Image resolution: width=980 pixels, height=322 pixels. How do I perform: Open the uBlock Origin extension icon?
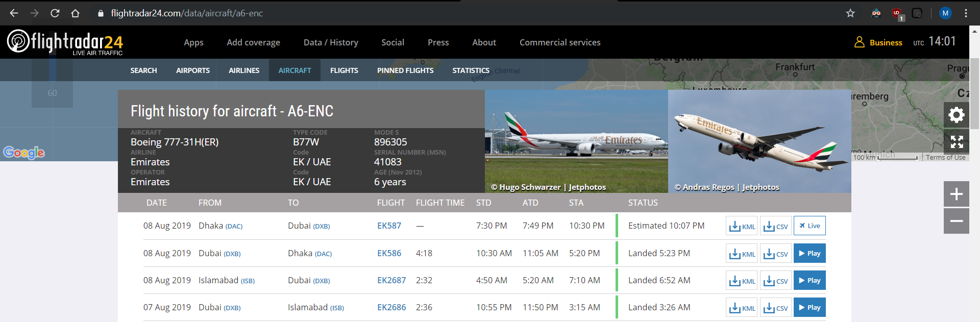tap(897, 14)
